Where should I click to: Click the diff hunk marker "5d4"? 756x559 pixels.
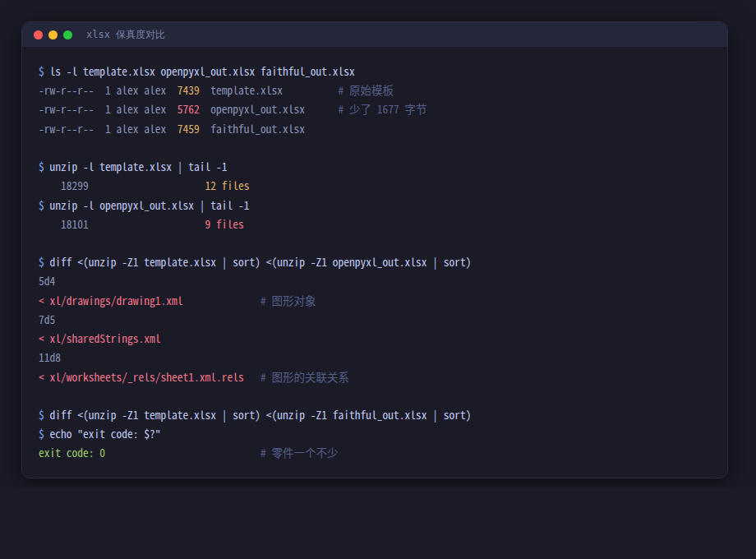pos(47,282)
